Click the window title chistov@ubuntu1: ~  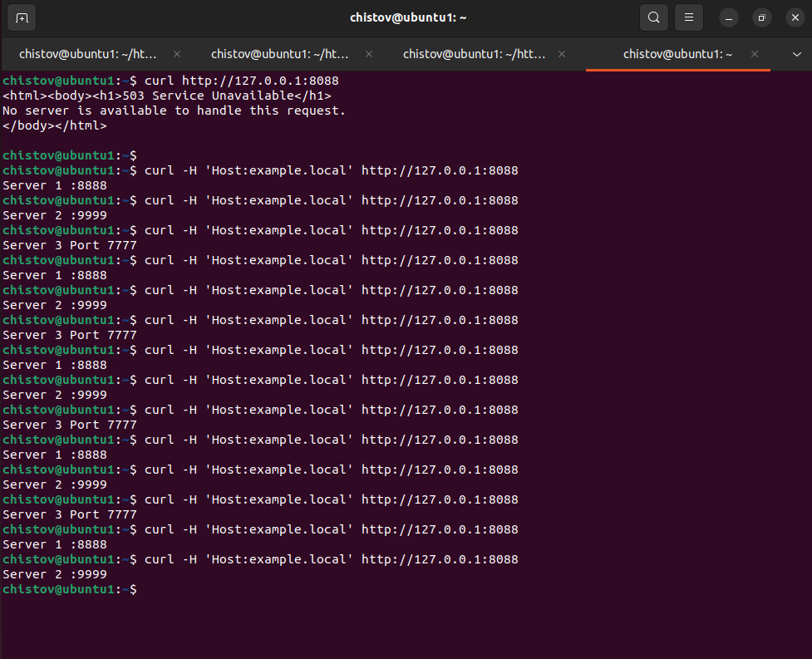tap(408, 17)
